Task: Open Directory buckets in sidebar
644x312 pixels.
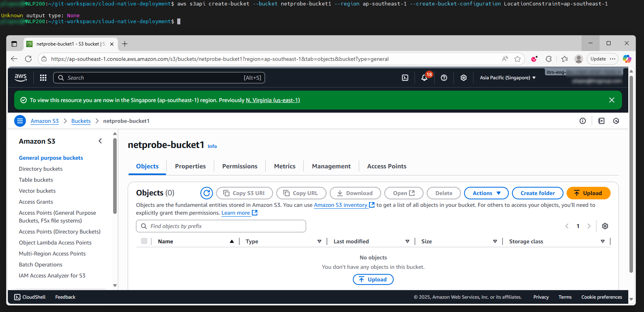Action: [x=41, y=169]
